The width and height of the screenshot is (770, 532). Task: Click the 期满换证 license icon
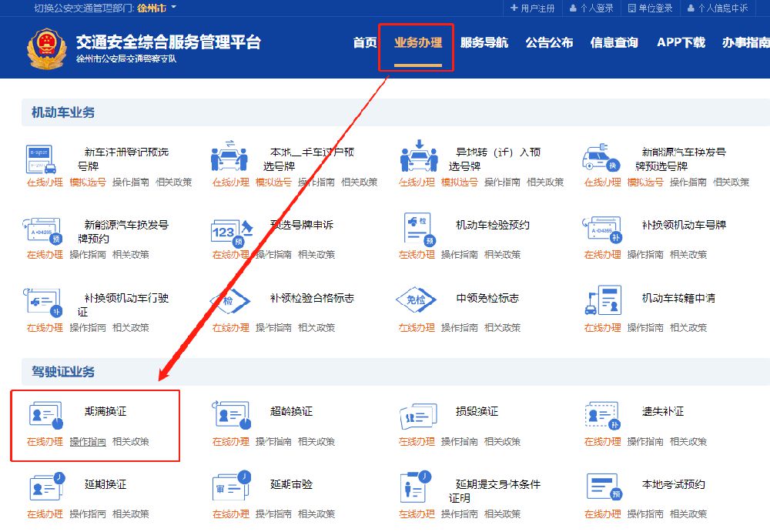pyautogui.click(x=45, y=415)
